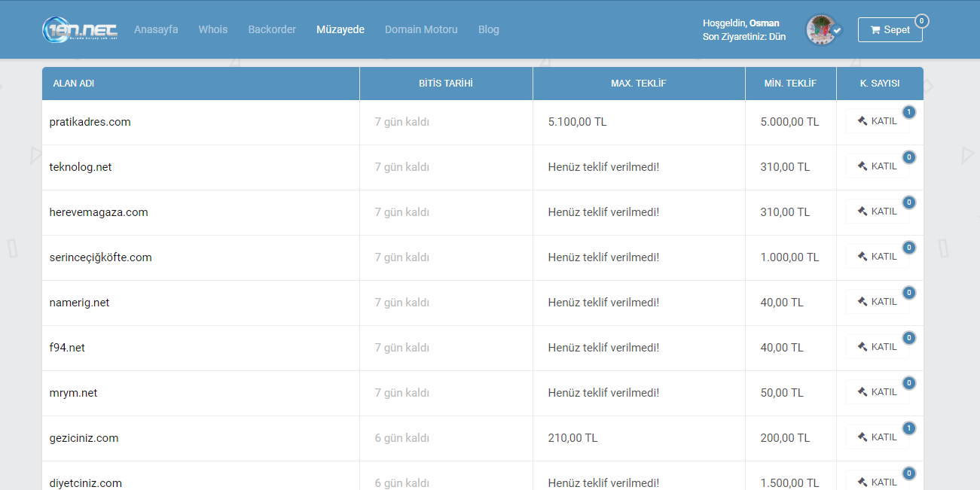This screenshot has width=980, height=490.
Task: Click participant count badge for f94.net
Action: (x=909, y=338)
